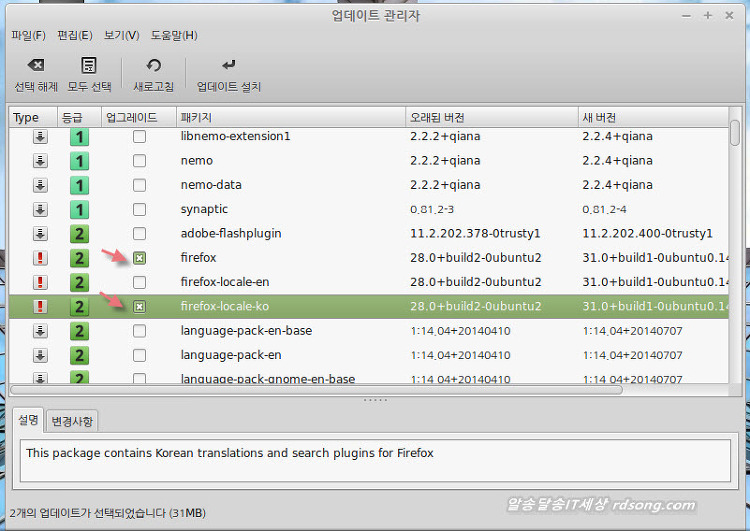750x531 pixels.
Task: Click the download type icon for nemo-data
Action: pyautogui.click(x=40, y=185)
